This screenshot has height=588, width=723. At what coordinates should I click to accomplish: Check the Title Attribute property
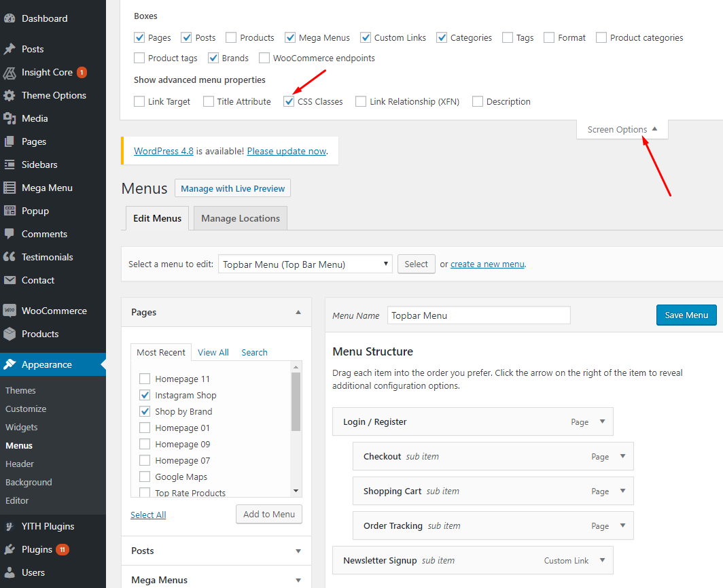pos(209,101)
